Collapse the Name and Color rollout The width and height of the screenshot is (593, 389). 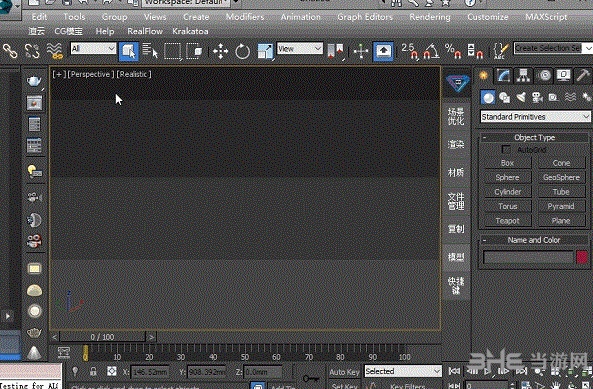[534, 240]
